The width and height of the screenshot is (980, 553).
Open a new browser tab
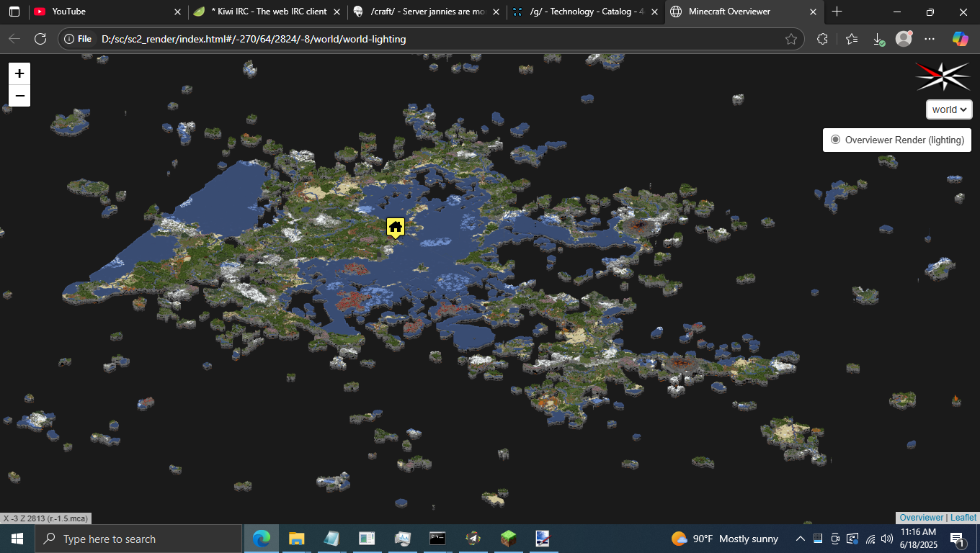pyautogui.click(x=837, y=12)
